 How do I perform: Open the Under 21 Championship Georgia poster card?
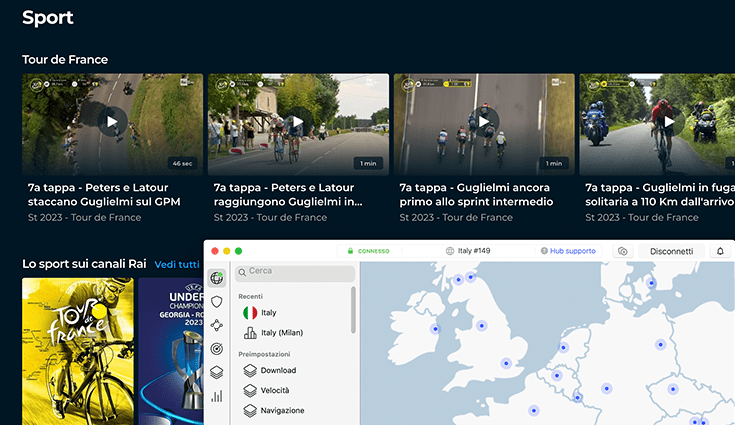(x=171, y=351)
